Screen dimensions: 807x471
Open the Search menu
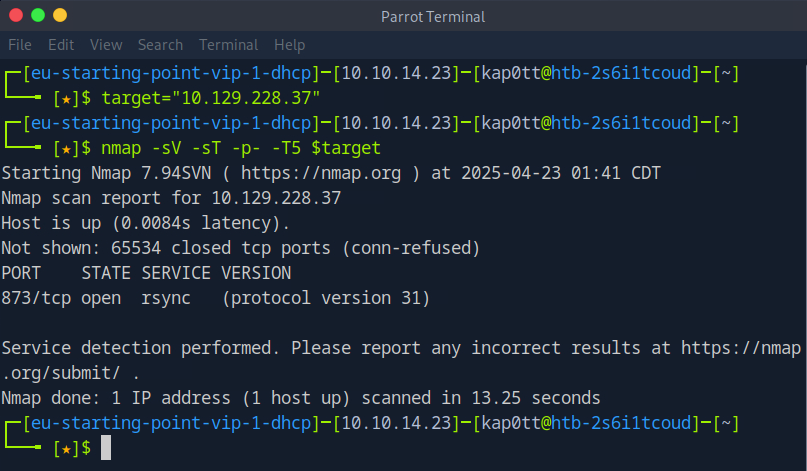point(160,45)
